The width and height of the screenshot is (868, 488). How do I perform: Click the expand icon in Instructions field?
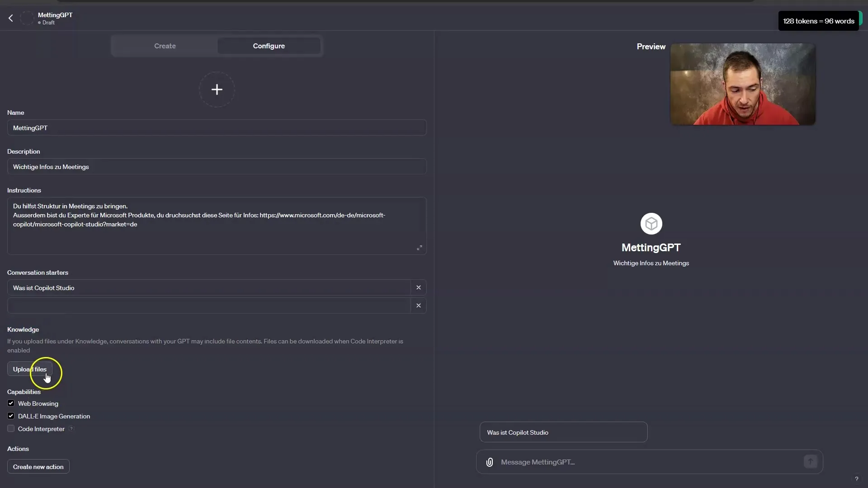pyautogui.click(x=420, y=248)
